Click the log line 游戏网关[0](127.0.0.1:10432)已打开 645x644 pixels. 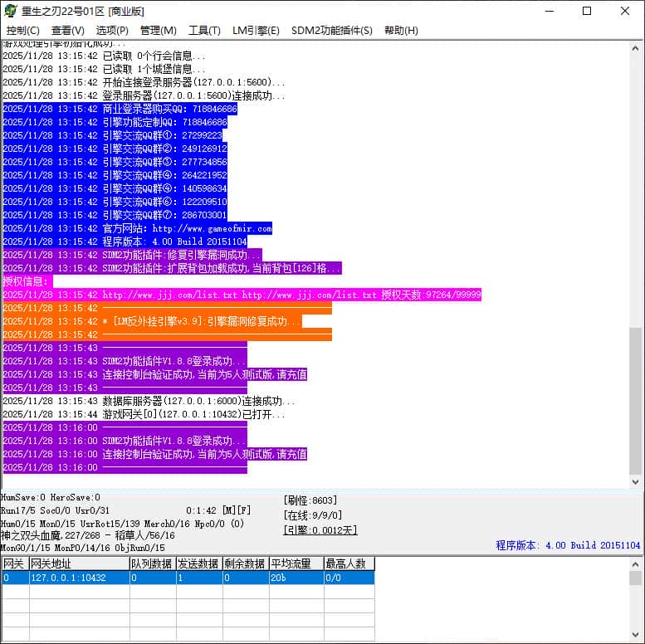click(x=144, y=414)
